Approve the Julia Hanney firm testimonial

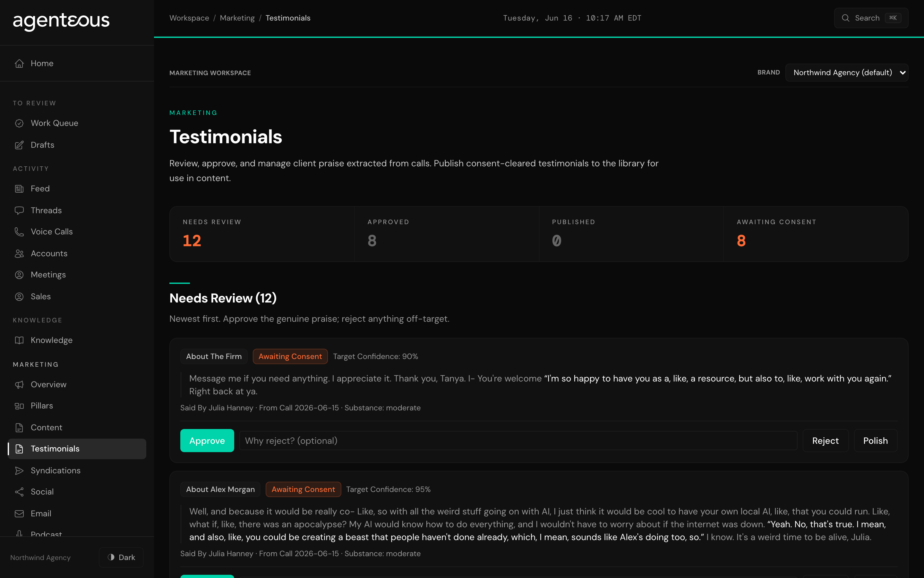click(x=207, y=441)
